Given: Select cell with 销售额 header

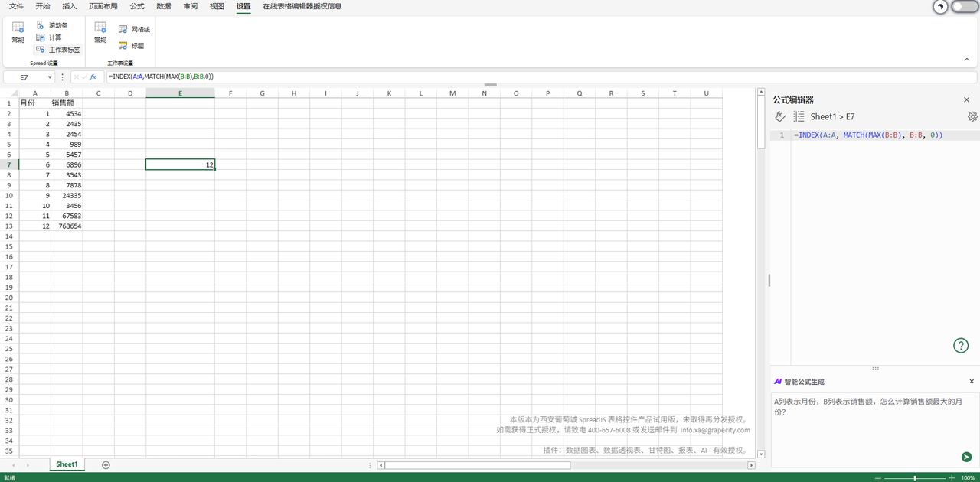Looking at the screenshot, I should [67, 103].
